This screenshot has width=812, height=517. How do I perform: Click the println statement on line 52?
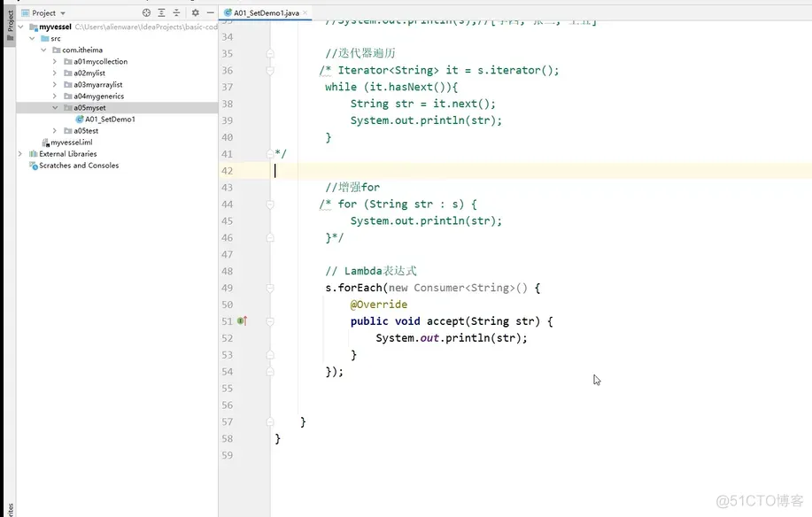[452, 338]
